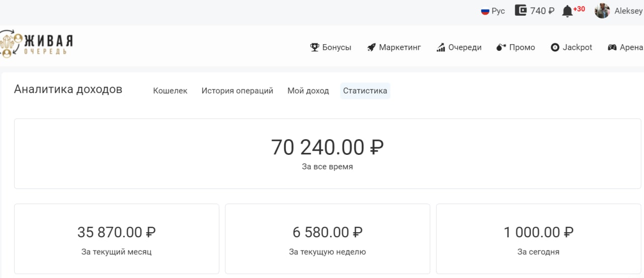Go to the Очереди section
The height and width of the screenshot is (278, 644).
click(459, 47)
